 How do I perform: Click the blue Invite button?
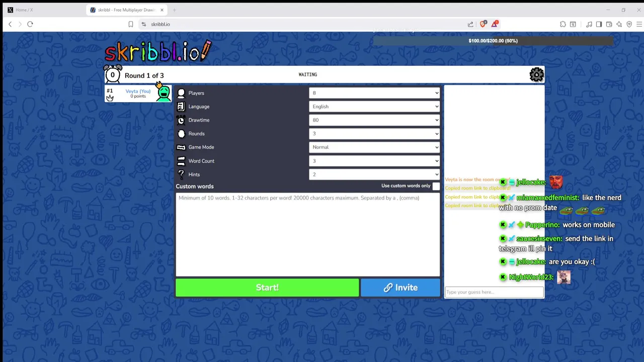tap(400, 288)
